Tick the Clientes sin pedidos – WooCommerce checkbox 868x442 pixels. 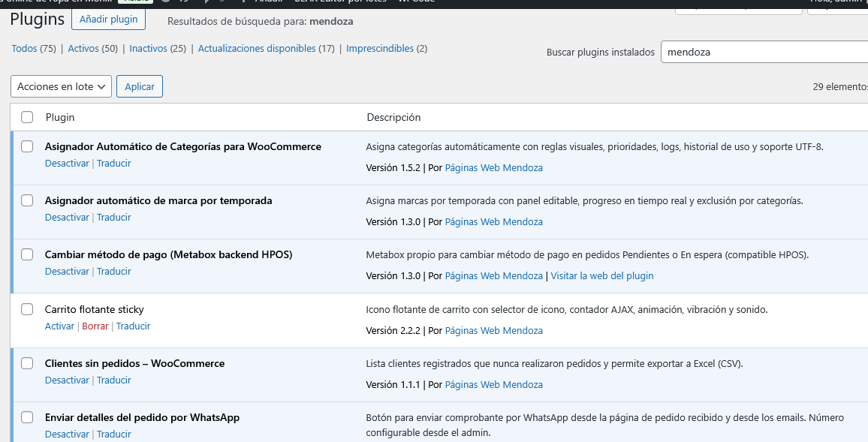[x=27, y=363]
